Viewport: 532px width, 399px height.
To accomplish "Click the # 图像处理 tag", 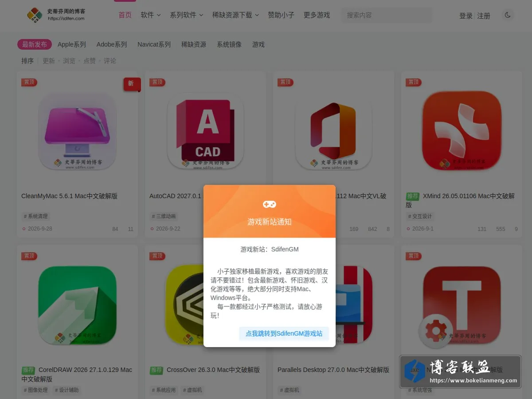I will tap(35, 390).
